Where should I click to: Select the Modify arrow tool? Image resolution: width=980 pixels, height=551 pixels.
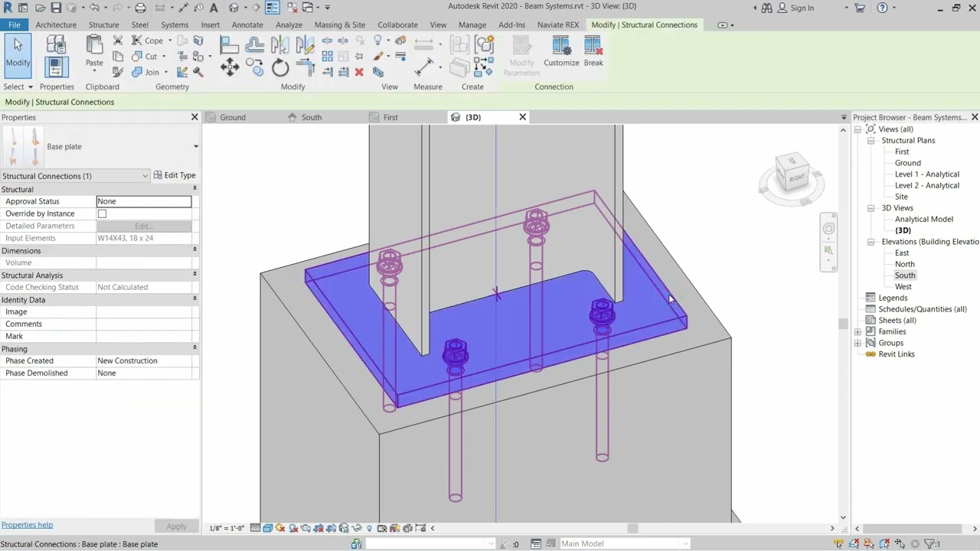18,55
